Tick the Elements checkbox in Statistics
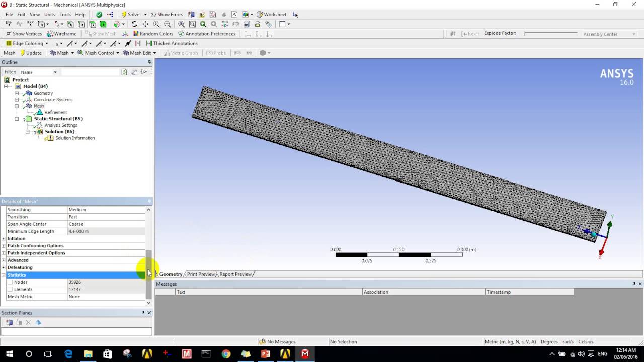Screen dimensions: 644x362 tap(10, 289)
